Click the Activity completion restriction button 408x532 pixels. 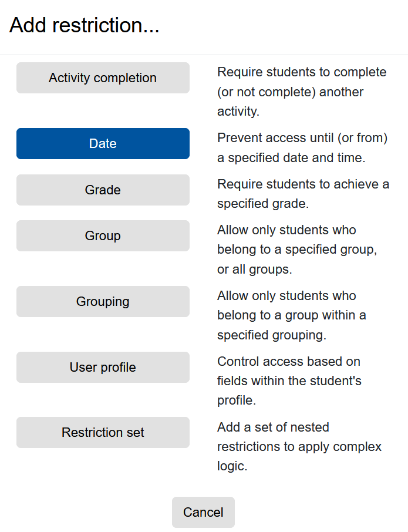point(103,78)
